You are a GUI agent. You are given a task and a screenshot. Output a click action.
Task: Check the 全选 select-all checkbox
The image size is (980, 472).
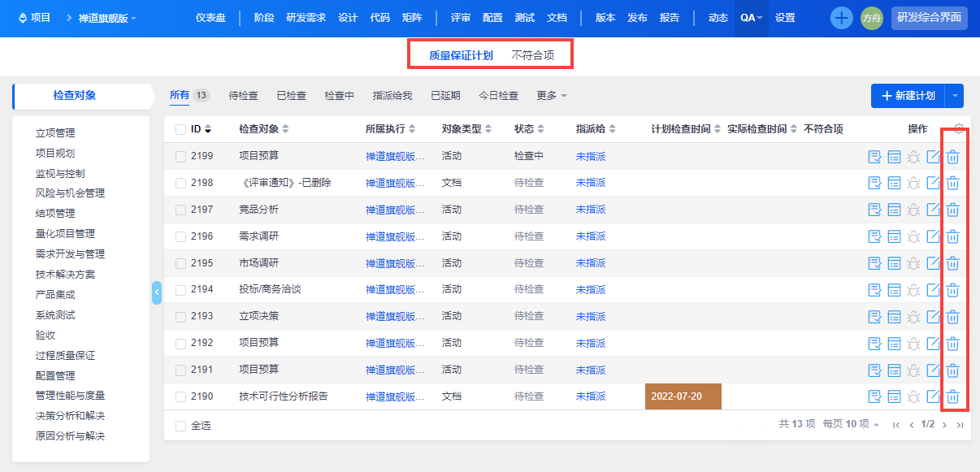pyautogui.click(x=181, y=426)
